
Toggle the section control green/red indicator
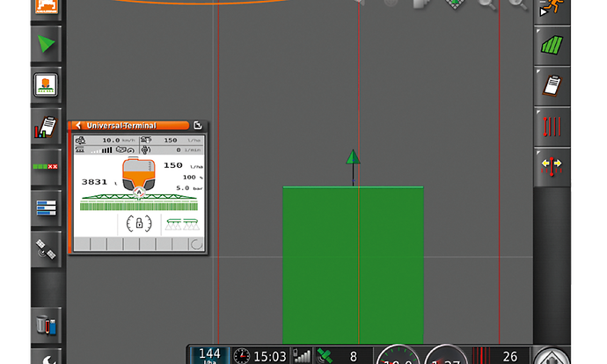click(x=45, y=166)
